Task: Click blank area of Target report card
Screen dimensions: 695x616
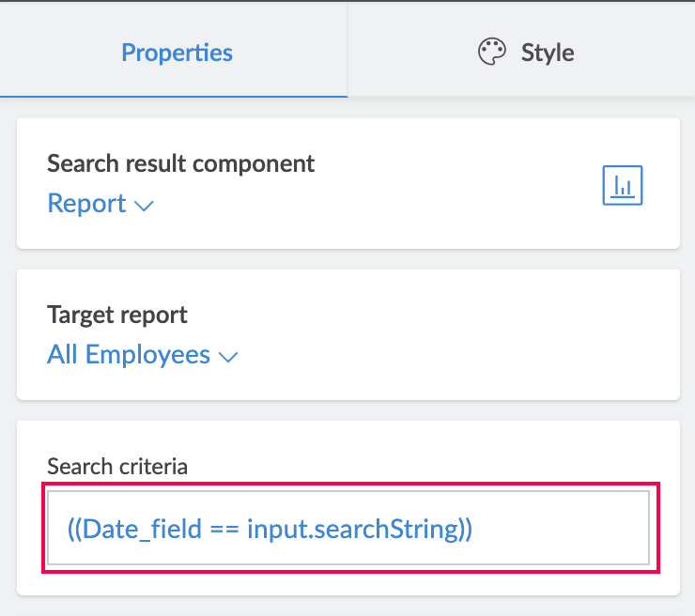Action: [x=470, y=338]
